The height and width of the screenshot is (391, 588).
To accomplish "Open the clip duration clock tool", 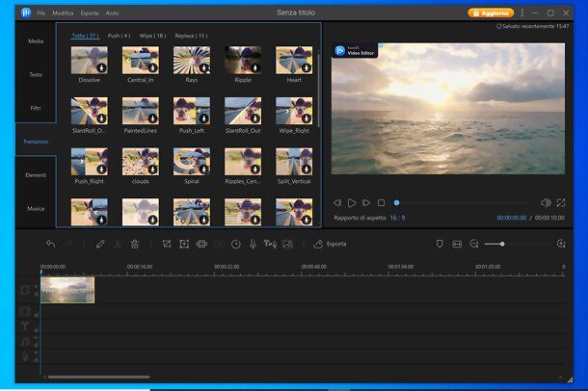I will coord(236,245).
